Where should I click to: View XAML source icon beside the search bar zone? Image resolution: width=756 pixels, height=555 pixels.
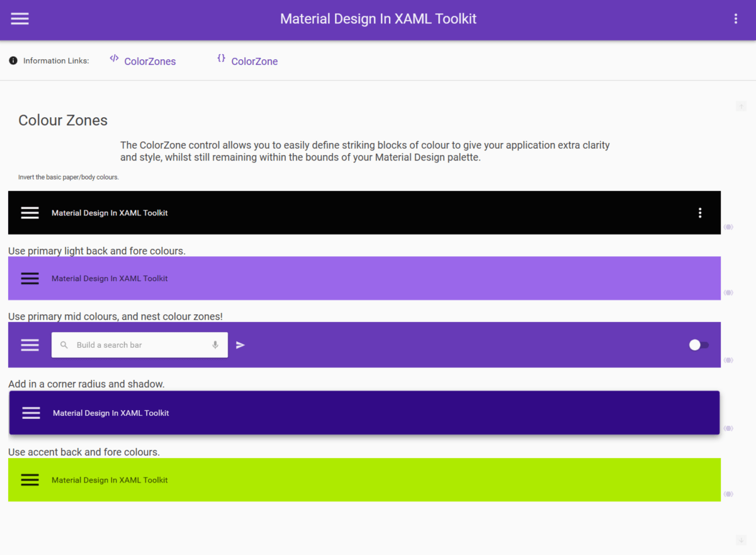[728, 360]
